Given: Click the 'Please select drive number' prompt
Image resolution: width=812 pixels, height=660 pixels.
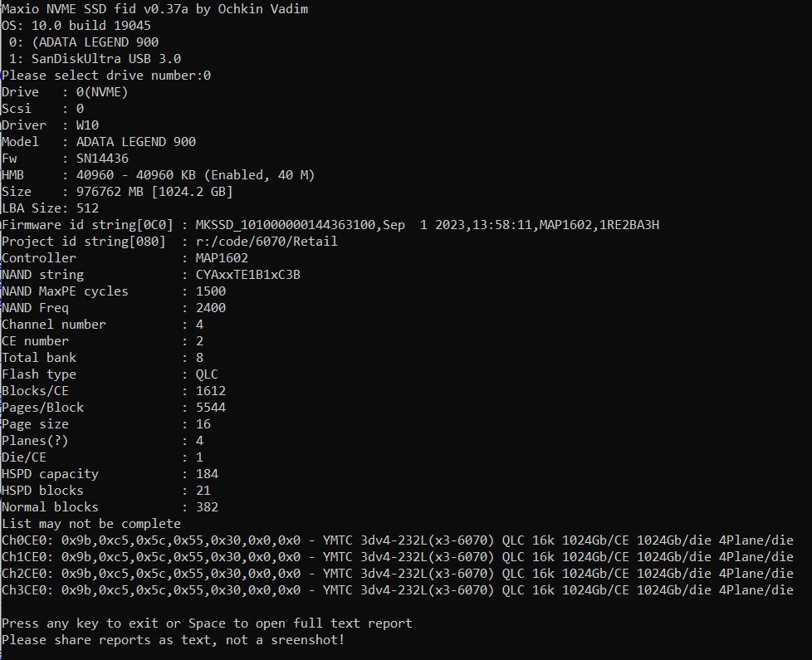Looking at the screenshot, I should coord(106,76).
